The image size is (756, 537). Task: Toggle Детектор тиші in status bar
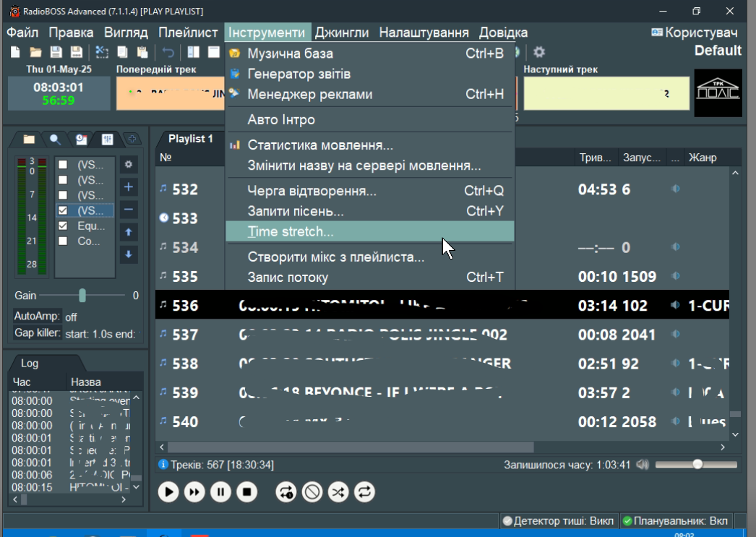point(558,520)
